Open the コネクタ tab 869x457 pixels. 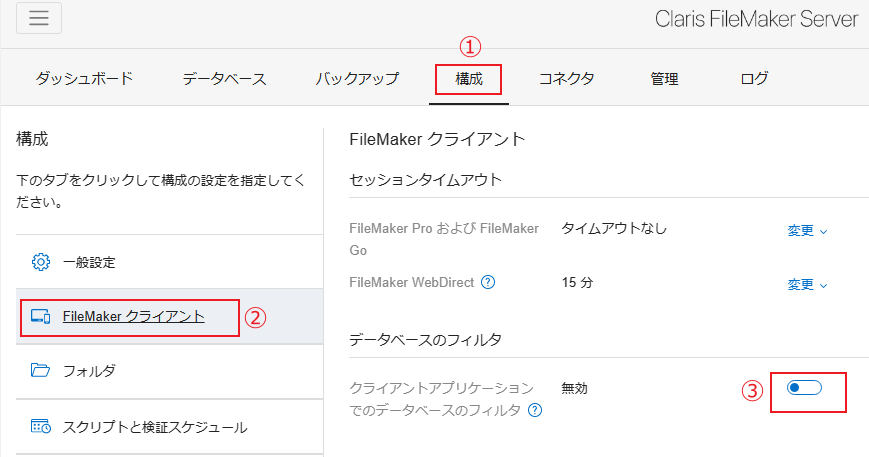(566, 78)
